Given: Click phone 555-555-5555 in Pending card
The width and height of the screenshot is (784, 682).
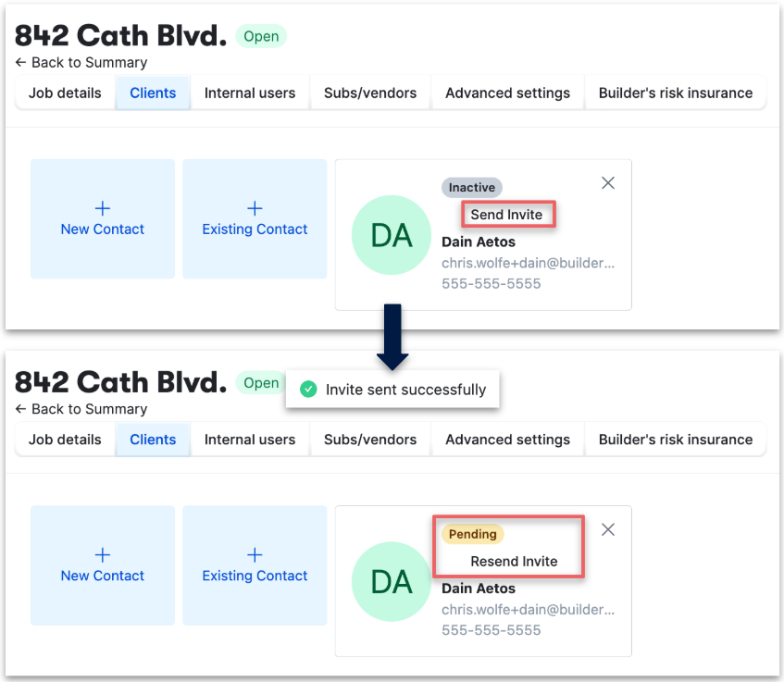Looking at the screenshot, I should click(x=491, y=630).
